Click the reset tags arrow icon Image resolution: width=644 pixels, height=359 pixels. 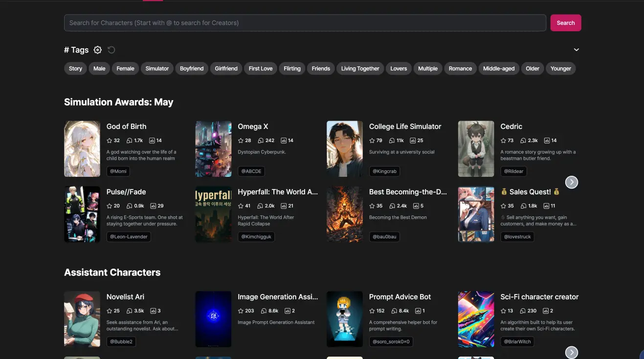[111, 50]
